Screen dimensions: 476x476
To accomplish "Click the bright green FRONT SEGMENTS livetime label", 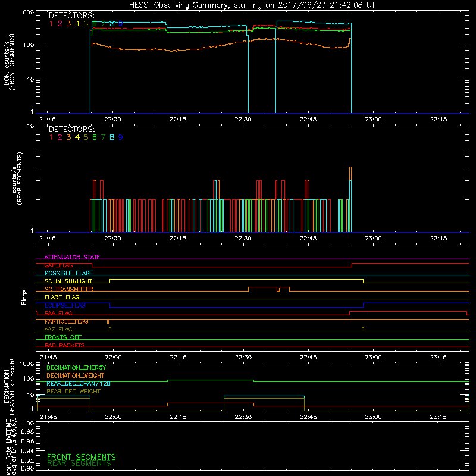I will tap(82, 457).
